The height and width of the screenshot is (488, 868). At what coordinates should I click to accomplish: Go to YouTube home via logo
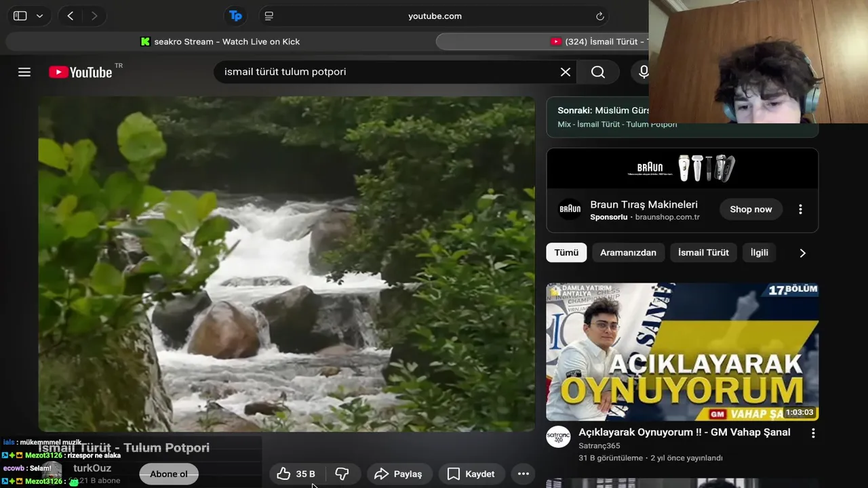[81, 72]
